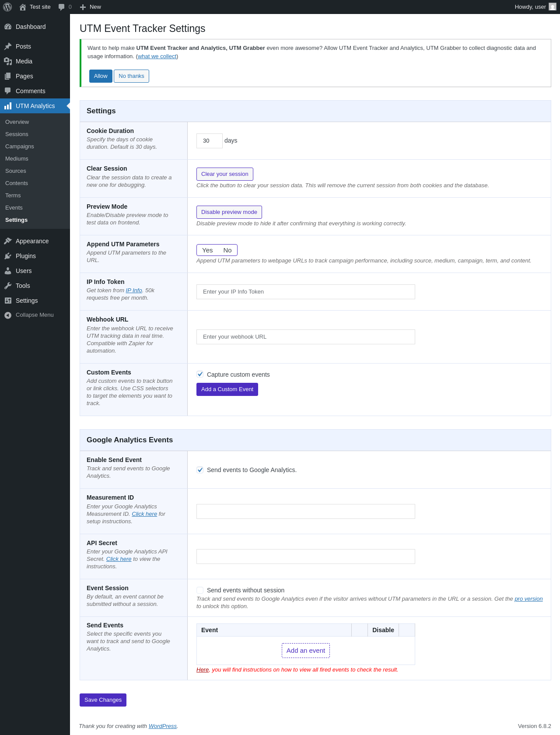Screen dimensions: 560x735
Task: Click the Appearance paintbrush icon
Action: pyautogui.click(x=8, y=241)
